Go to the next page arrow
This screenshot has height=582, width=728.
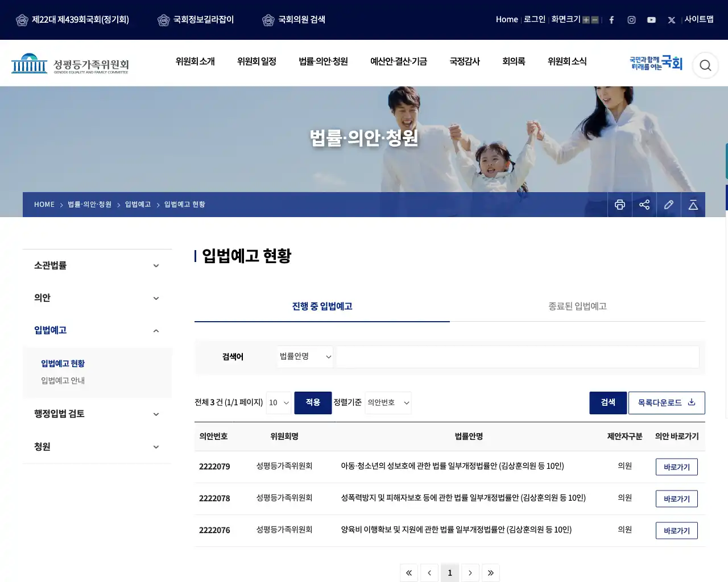470,573
